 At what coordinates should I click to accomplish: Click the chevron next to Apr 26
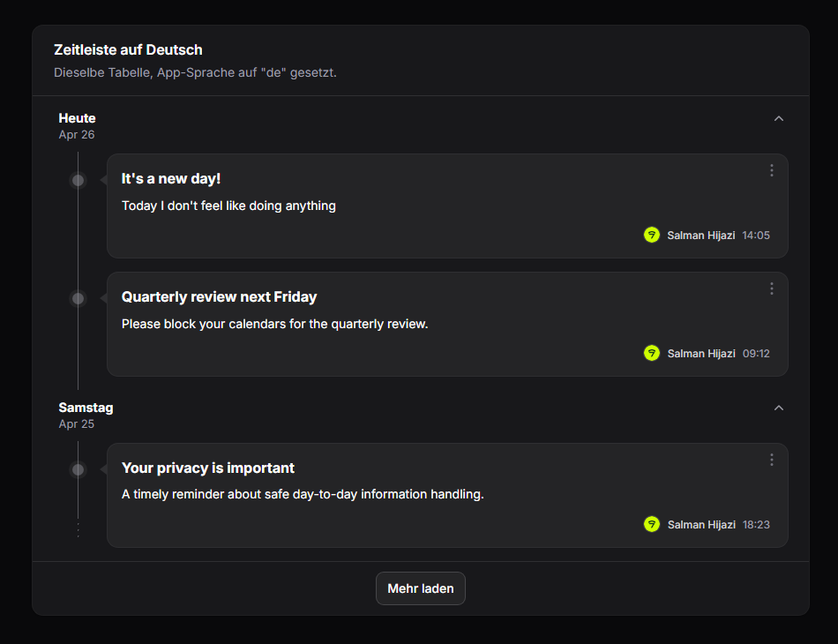pos(778,117)
